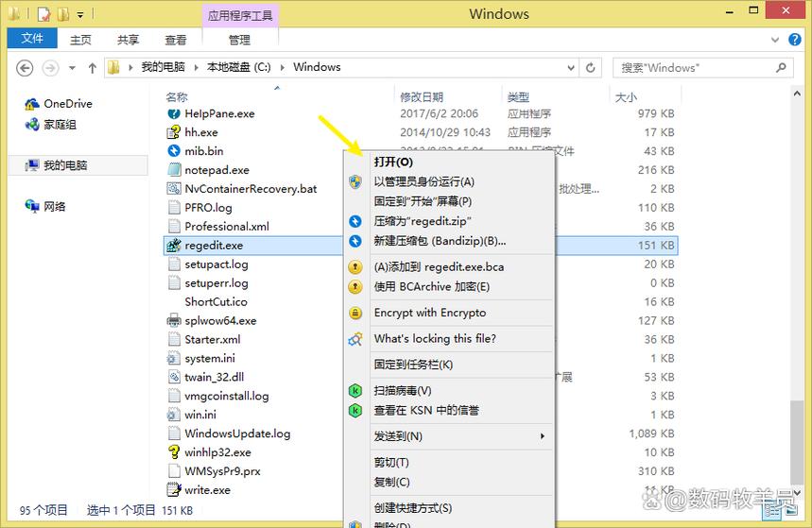This screenshot has height=528, width=812.
Task: Select the WindowsUpdate.log file
Action: point(237,434)
